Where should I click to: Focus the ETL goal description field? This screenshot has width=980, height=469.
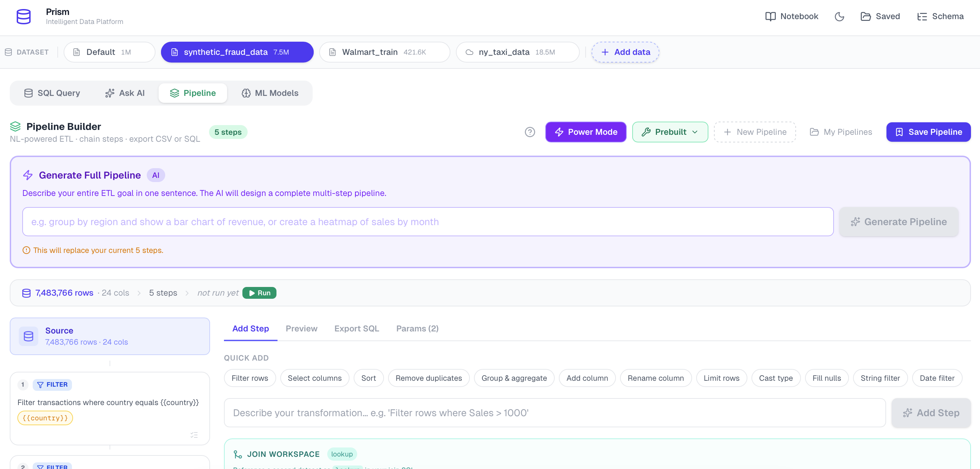(x=428, y=222)
